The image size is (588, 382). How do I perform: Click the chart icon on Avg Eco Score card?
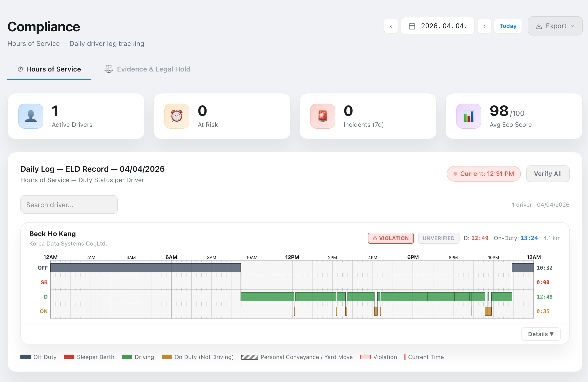(x=468, y=116)
